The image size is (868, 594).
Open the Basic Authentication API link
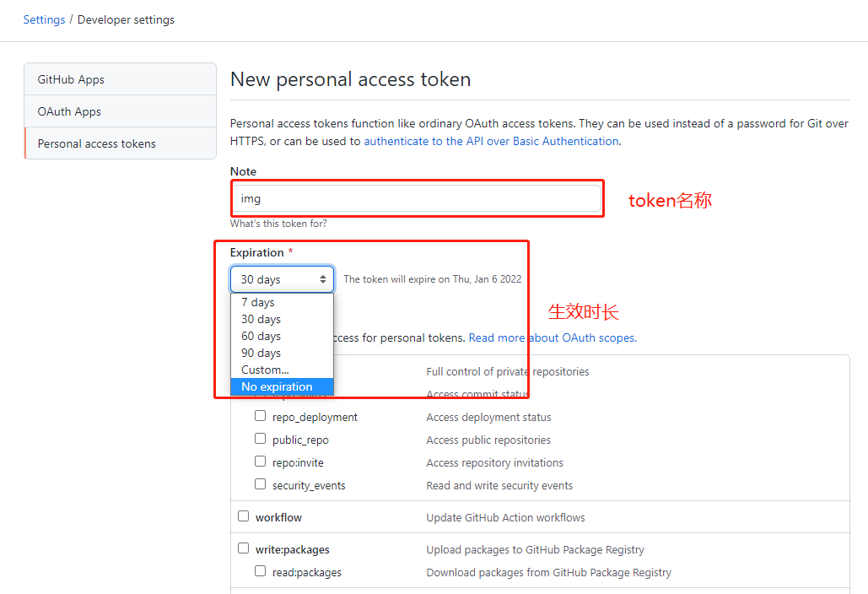click(491, 141)
